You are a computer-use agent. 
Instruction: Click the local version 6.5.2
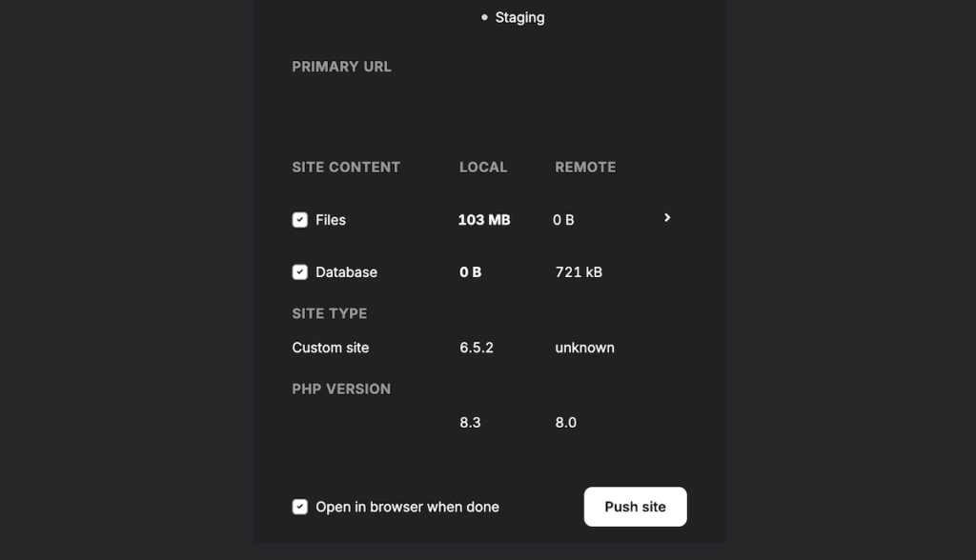(477, 348)
